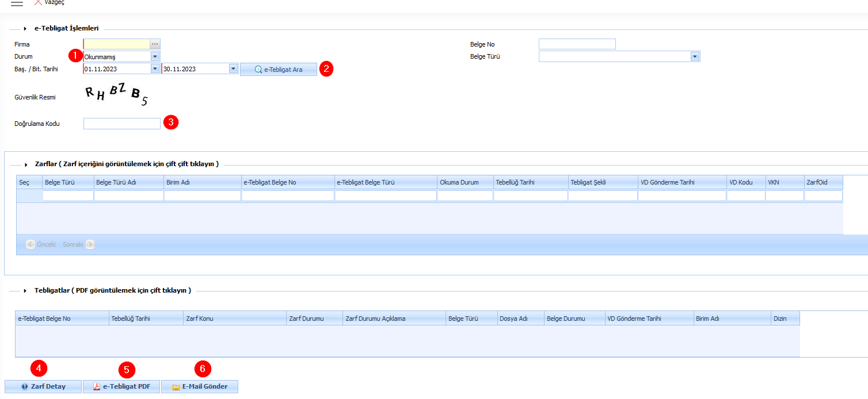The image size is (868, 399).
Task: Click filter box under Zarflar Birim Adı
Action: 203,196
